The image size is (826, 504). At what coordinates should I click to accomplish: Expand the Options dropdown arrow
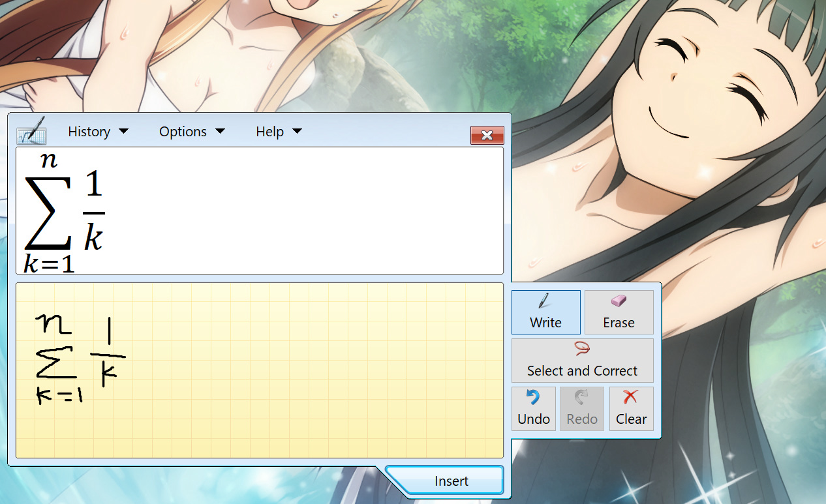point(220,132)
